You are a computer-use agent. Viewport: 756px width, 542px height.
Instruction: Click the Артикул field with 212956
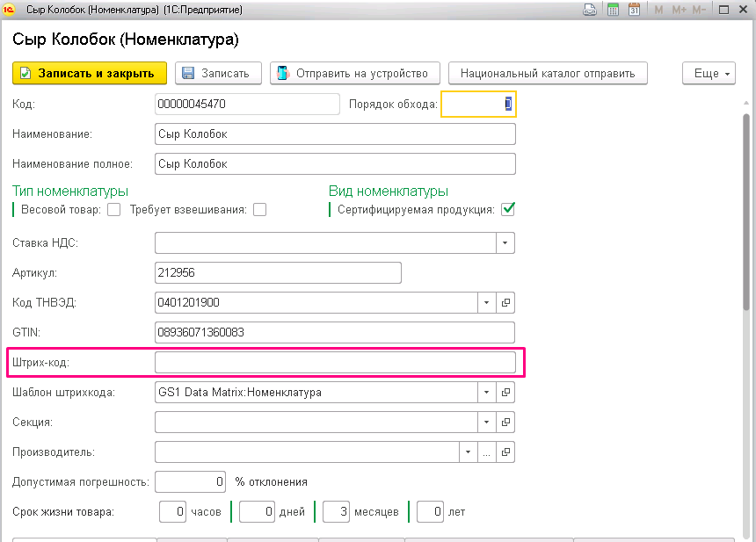click(x=278, y=272)
